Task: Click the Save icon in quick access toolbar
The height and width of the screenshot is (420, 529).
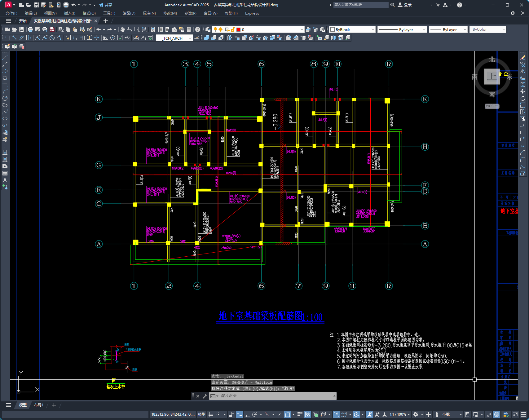Action: coord(36,5)
